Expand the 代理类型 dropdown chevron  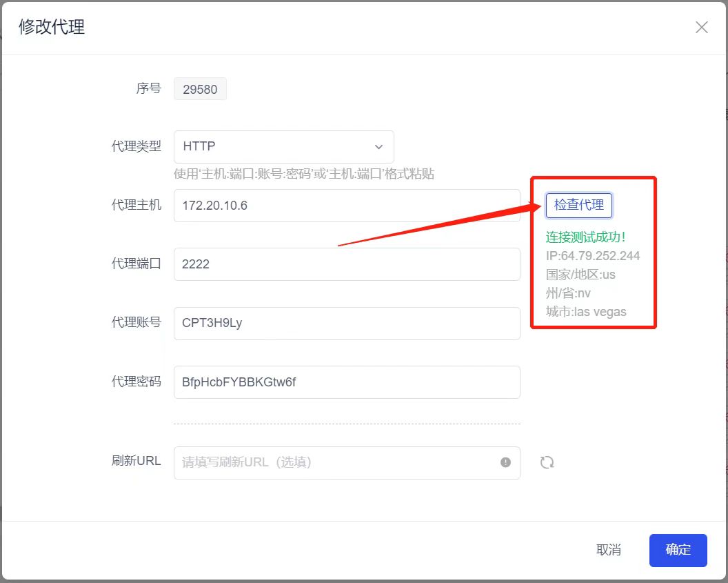pyautogui.click(x=378, y=147)
